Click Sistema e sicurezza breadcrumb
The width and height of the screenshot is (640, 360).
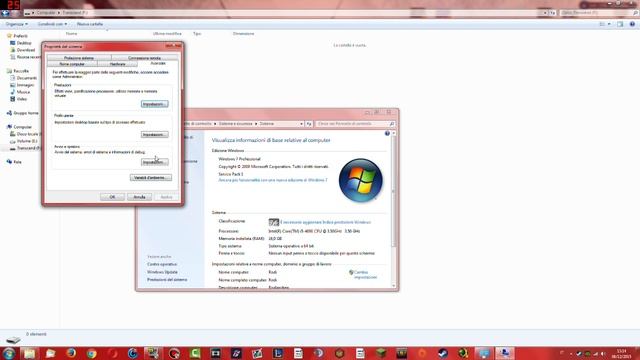pyautogui.click(x=235, y=123)
